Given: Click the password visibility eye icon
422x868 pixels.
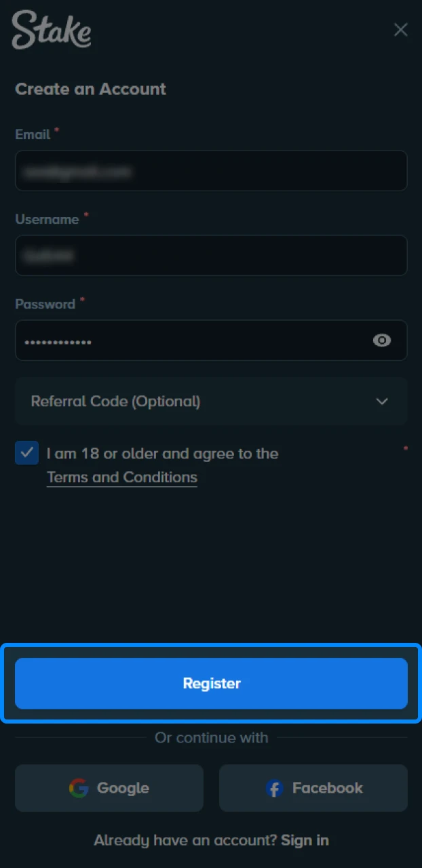Looking at the screenshot, I should (382, 340).
